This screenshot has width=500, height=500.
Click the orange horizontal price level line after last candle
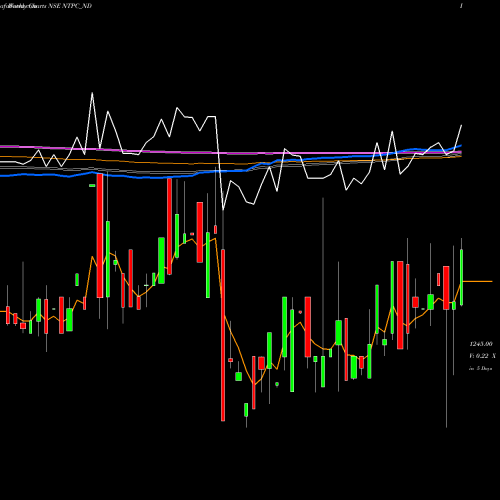tap(478, 282)
